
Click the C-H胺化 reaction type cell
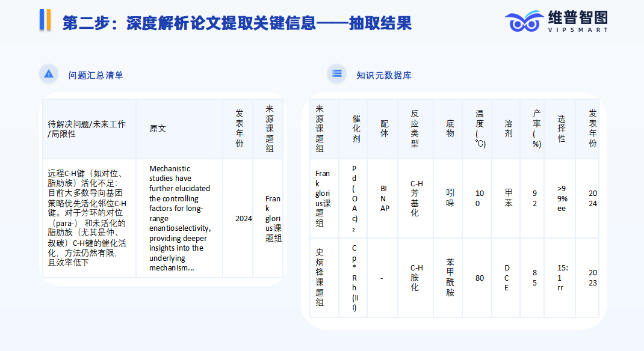click(x=416, y=278)
